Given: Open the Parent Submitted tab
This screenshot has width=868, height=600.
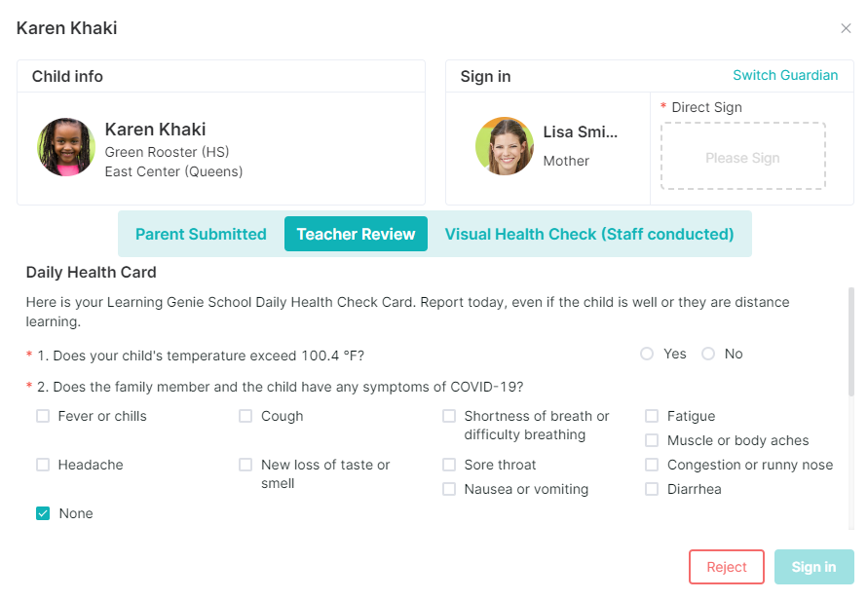Looking at the screenshot, I should point(201,234).
